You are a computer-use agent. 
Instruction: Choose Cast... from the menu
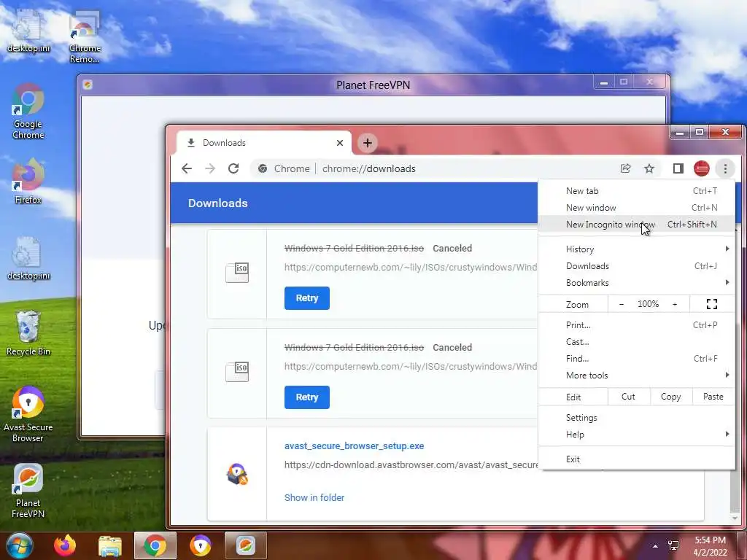[636, 342]
